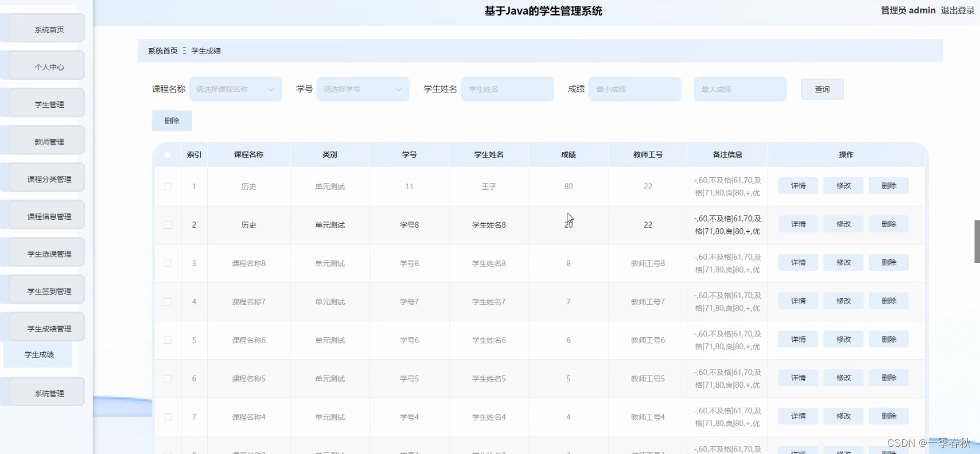
Task: Open 课程名称 dropdown filter
Action: pyautogui.click(x=236, y=89)
